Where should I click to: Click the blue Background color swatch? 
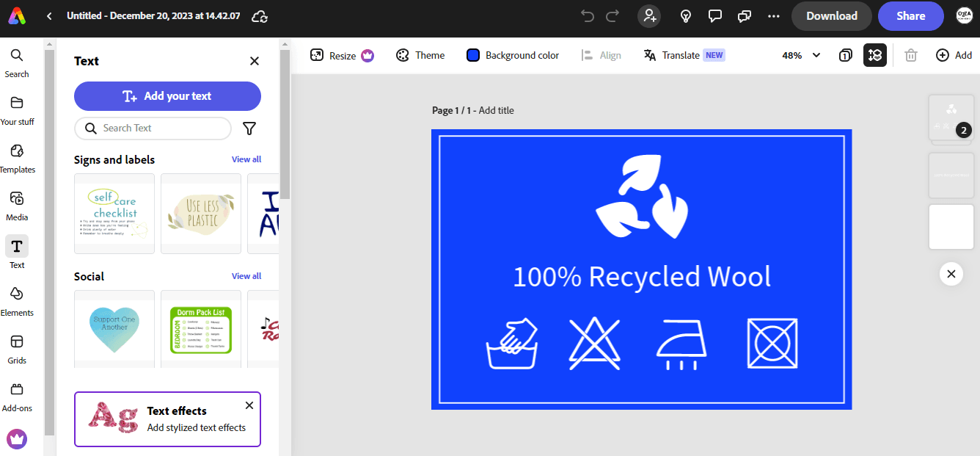[x=473, y=55]
